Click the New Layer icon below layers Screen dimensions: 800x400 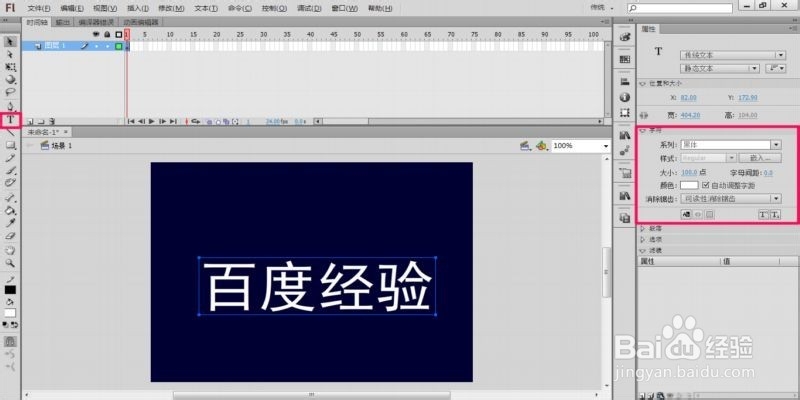(30, 121)
